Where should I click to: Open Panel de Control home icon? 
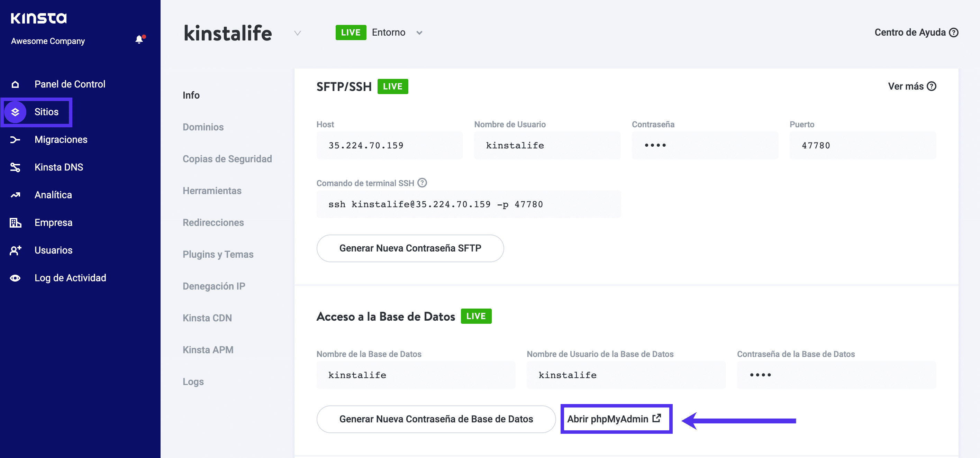coord(15,84)
